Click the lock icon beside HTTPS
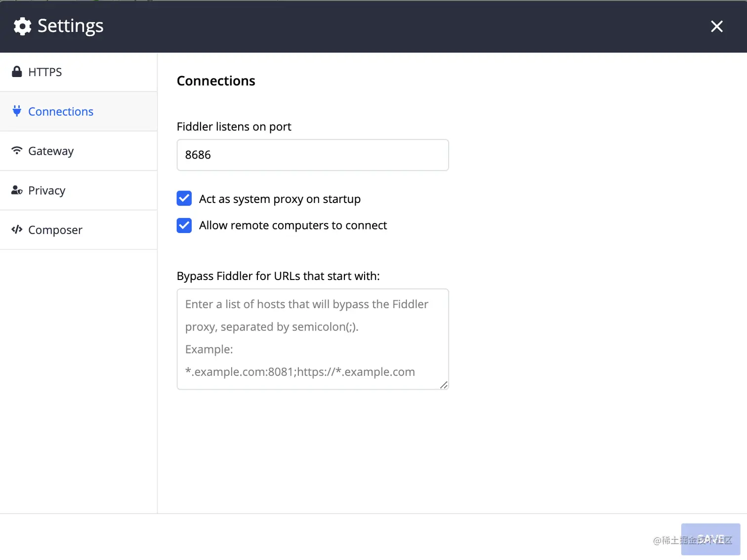Viewport: 747px width, 560px height. [17, 72]
